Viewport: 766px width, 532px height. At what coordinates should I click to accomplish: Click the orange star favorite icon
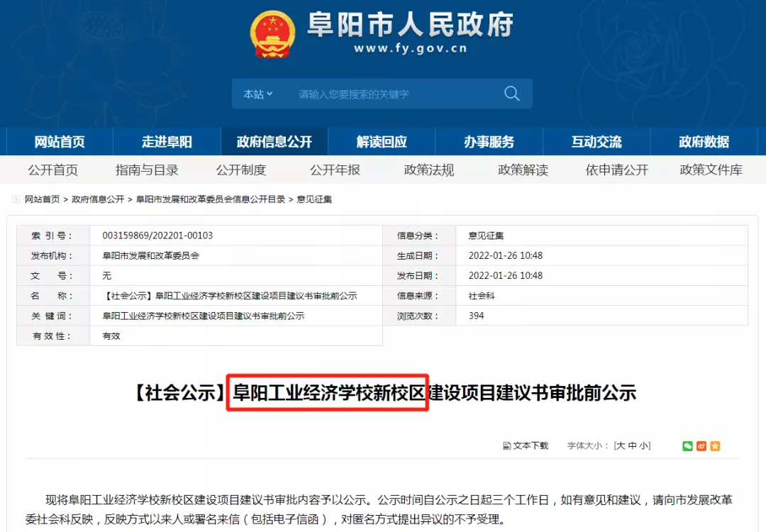(x=715, y=445)
